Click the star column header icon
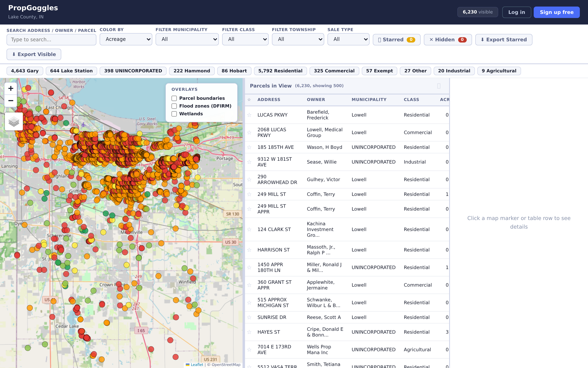Viewport: 588px width, 368px height. 249,100
